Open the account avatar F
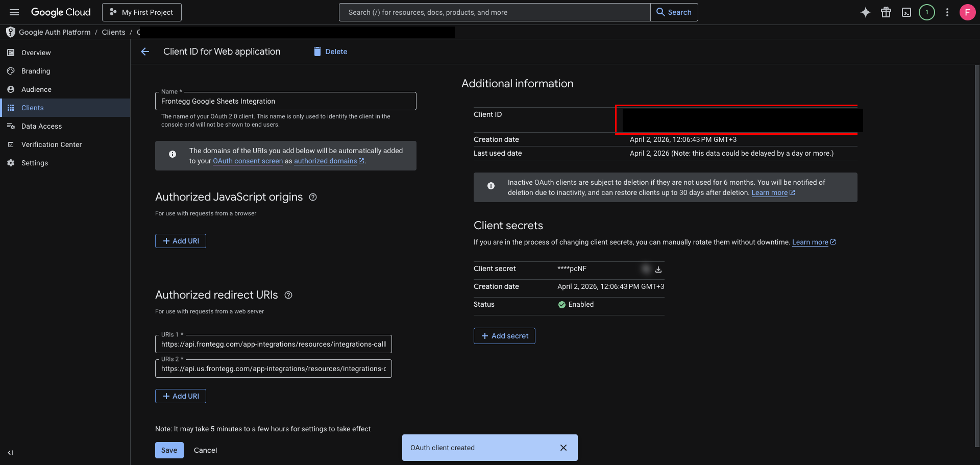Viewport: 980px width, 465px height. (967, 12)
